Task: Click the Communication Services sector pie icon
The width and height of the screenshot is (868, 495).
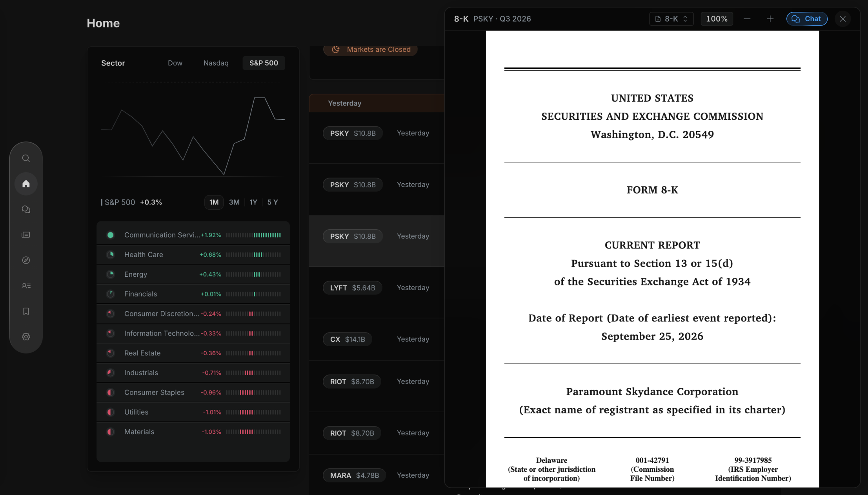Action: click(111, 235)
